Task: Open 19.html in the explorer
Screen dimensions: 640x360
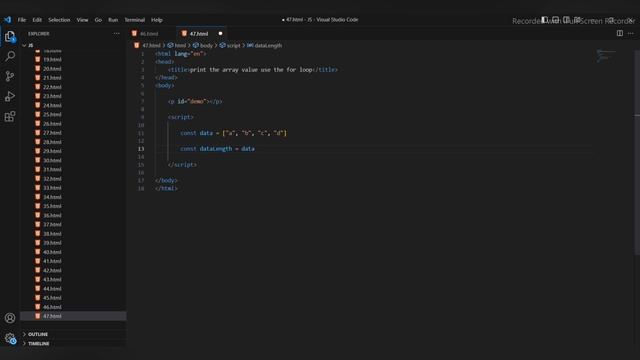Action: [x=52, y=60]
